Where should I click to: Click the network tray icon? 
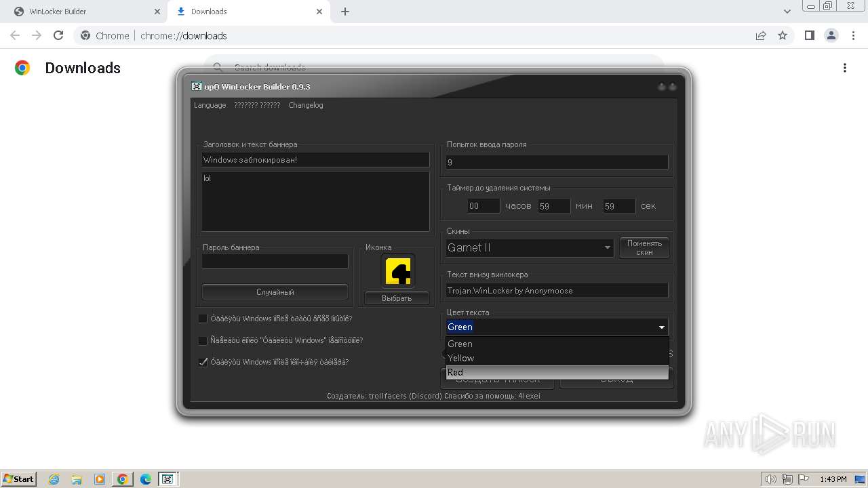(787, 479)
